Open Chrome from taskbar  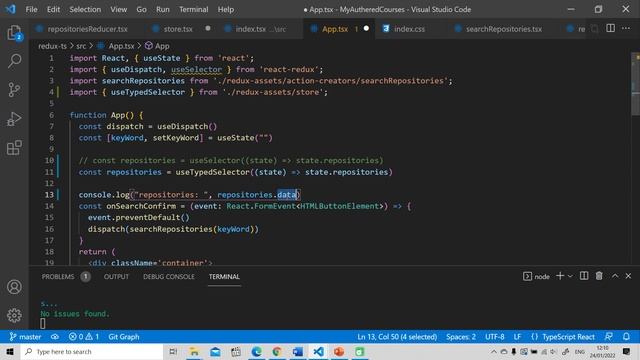(x=277, y=351)
